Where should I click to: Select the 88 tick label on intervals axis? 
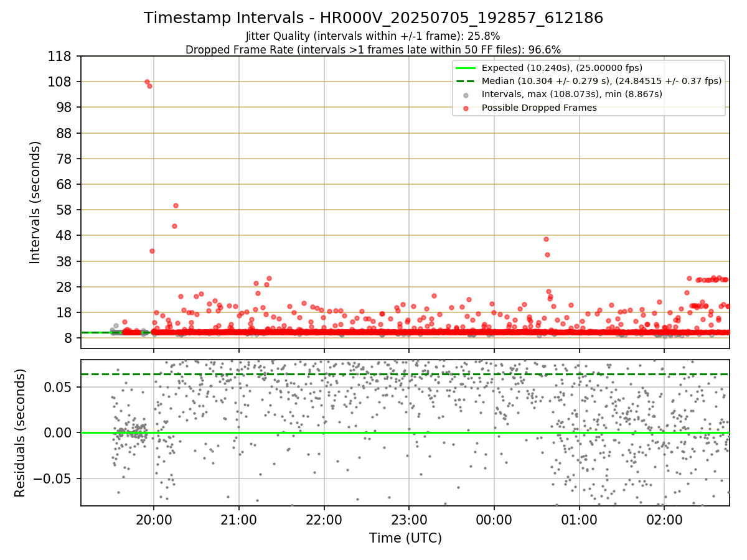(x=63, y=133)
